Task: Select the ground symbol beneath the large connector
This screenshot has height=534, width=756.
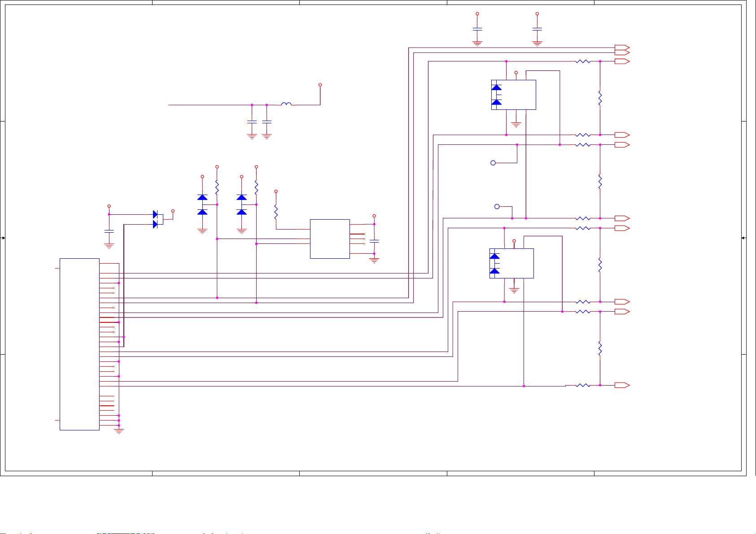Action: (119, 432)
